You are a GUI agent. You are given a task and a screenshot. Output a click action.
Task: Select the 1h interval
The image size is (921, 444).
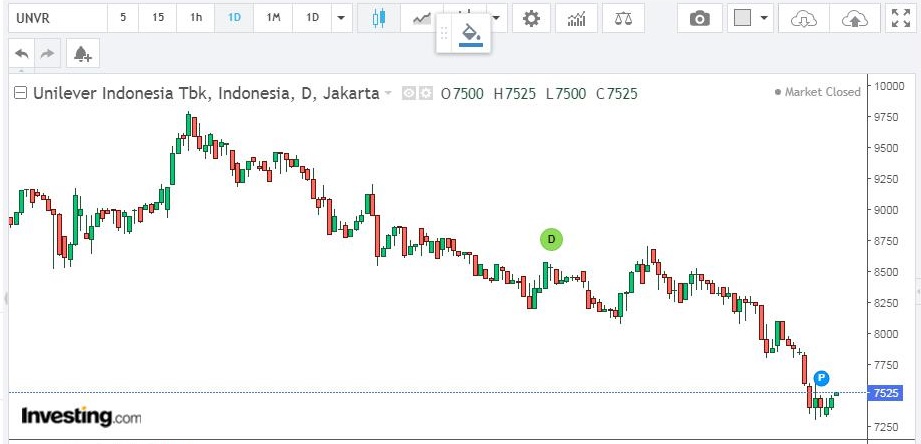(x=196, y=18)
